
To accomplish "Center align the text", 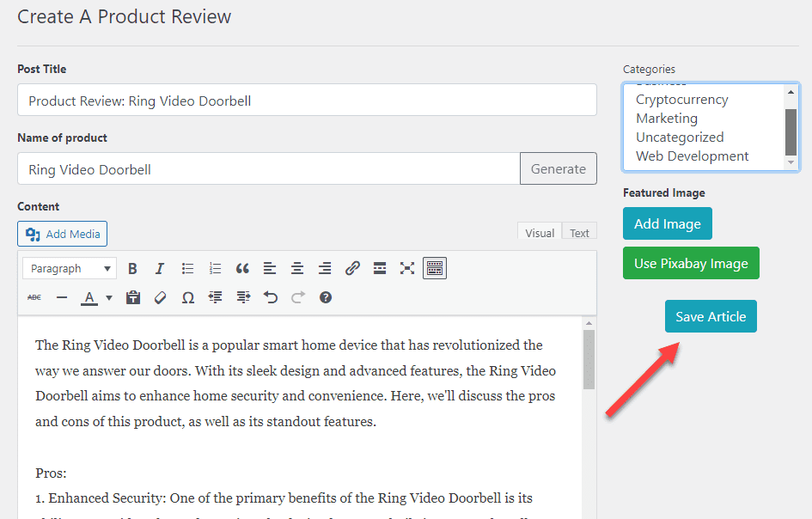I will (297, 268).
